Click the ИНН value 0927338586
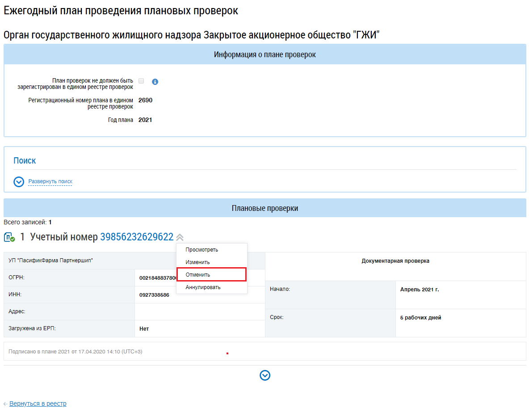This screenshot has height=420, width=529. (154, 295)
